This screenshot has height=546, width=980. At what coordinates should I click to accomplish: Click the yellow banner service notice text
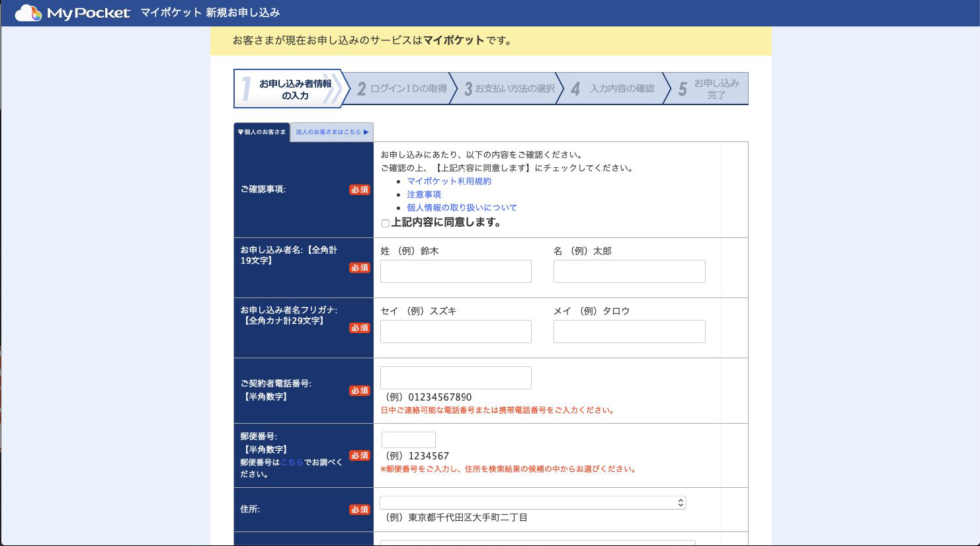click(372, 40)
